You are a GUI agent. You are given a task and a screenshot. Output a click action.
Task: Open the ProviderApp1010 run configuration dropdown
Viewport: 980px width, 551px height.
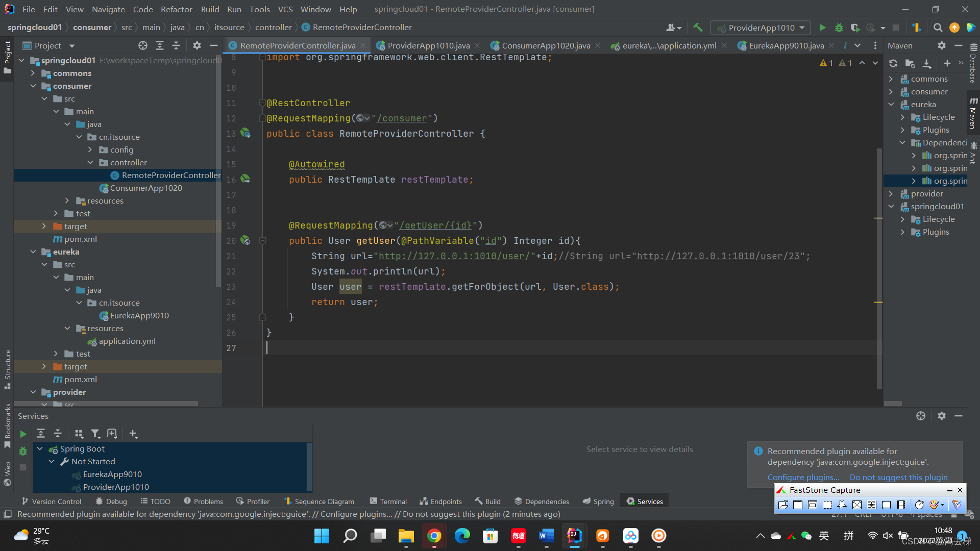tap(761, 28)
